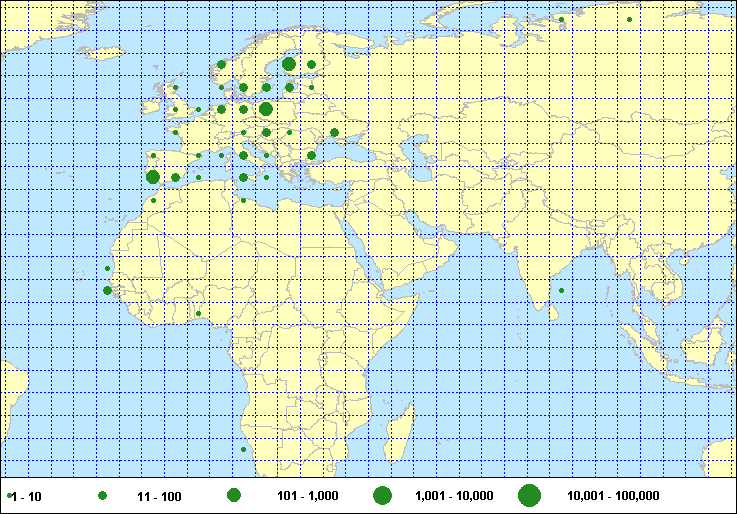Image resolution: width=737 pixels, height=514 pixels.
Task: Click the '10,001 - 100,000' legend text
Action: point(612,496)
